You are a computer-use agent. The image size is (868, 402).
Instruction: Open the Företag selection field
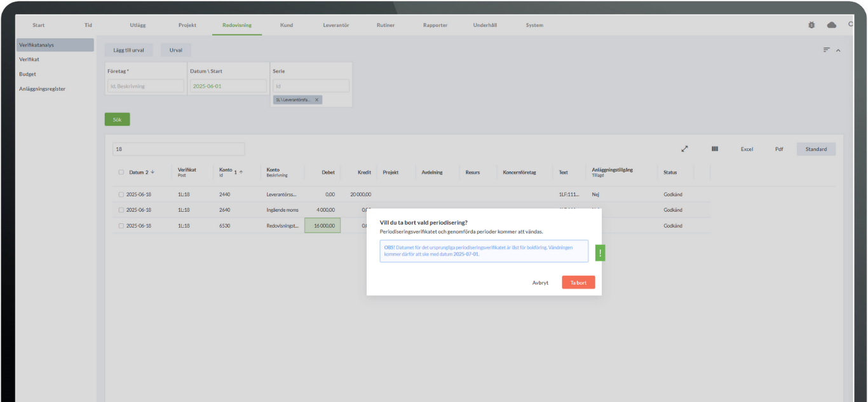tap(146, 86)
